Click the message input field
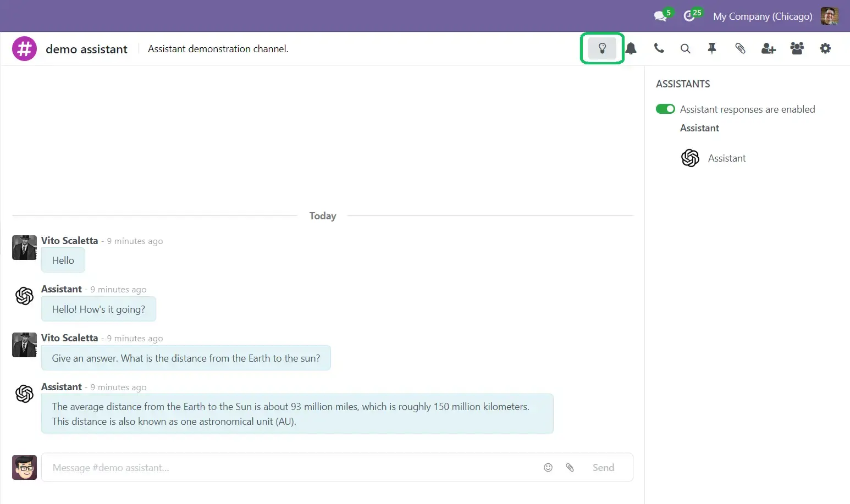 (x=291, y=467)
